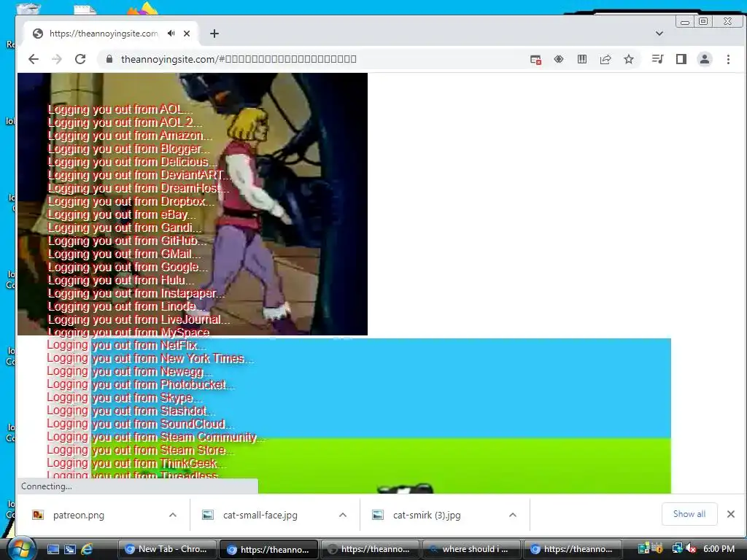Bookmark this page with the star icon

pyautogui.click(x=629, y=59)
